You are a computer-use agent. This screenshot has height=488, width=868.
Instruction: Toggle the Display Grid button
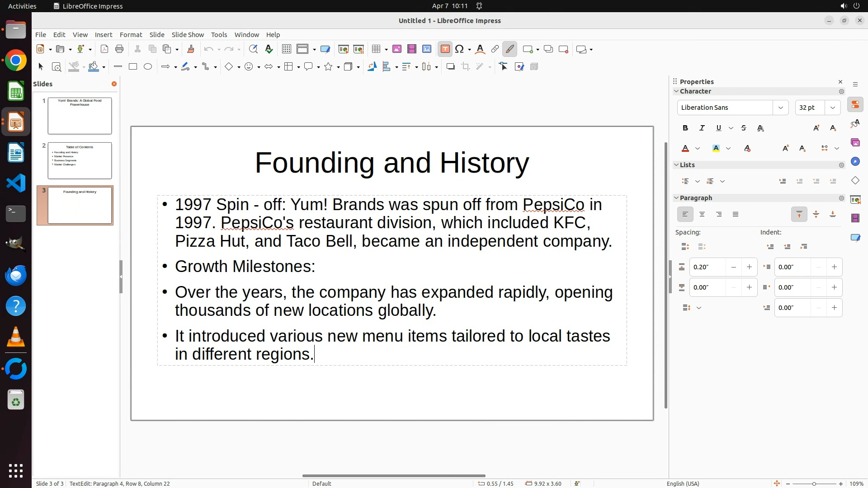click(286, 49)
